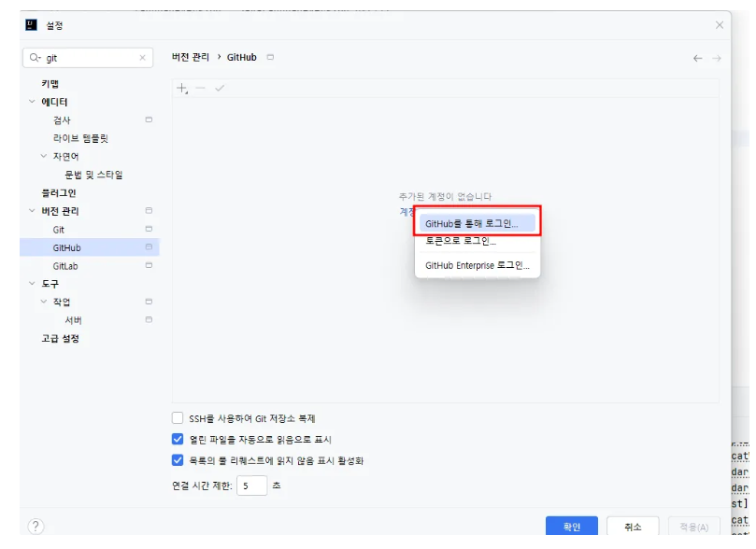Choose GitHub를 통해 로그인 menu item
Image resolution: width=756 pixels, height=549 pixels.
click(478, 223)
